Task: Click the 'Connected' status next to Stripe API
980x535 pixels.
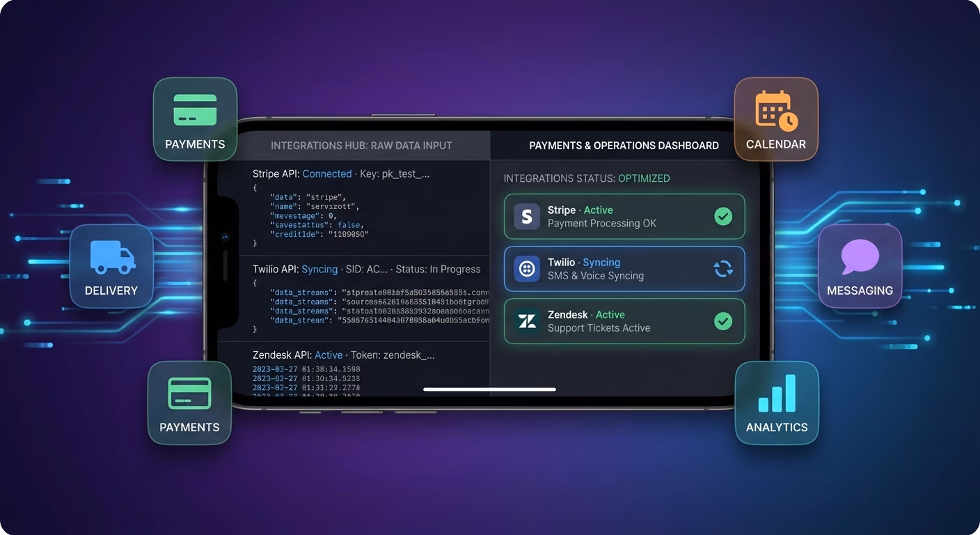Action: [327, 174]
